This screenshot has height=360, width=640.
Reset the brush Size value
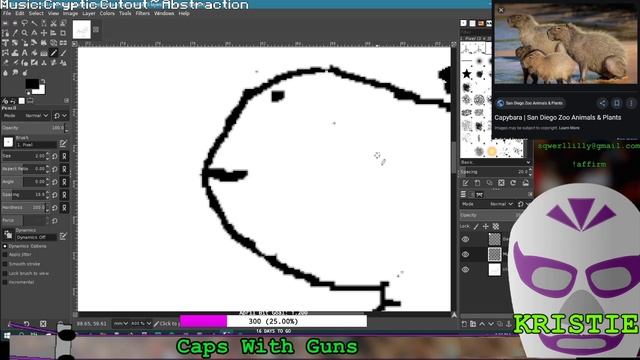pos(55,156)
